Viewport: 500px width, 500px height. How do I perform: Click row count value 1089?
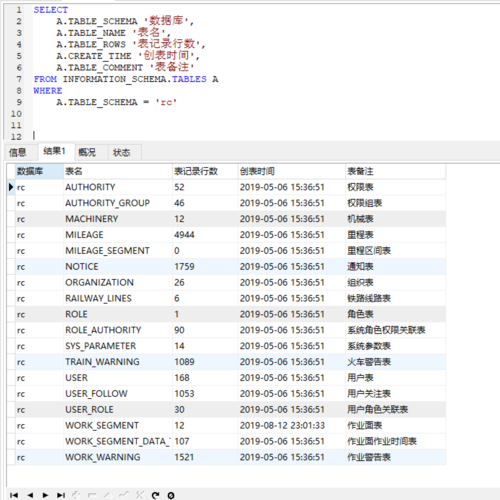point(205,362)
